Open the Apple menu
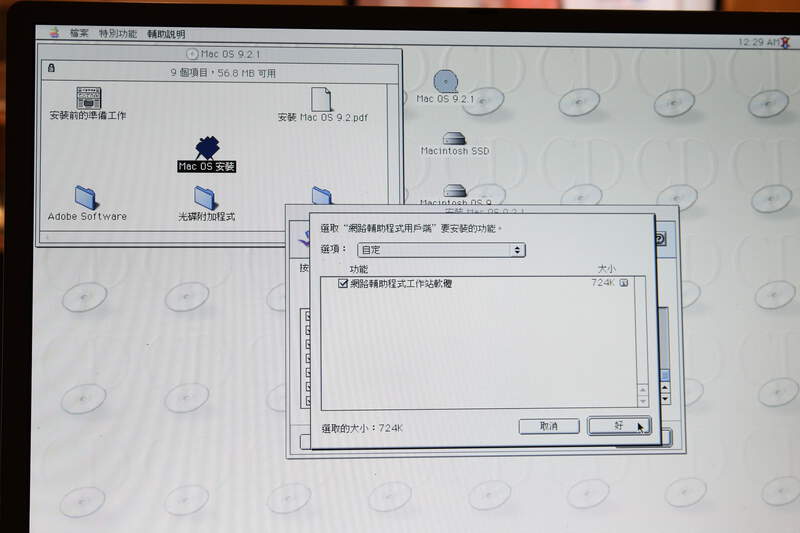Viewport: 800px width, 533px height. (55, 33)
